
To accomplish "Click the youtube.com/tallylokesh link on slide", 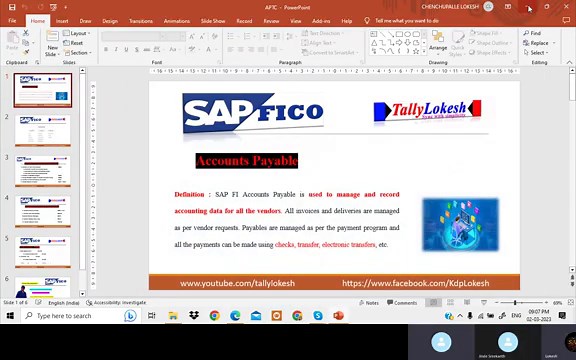I will click(237, 283).
